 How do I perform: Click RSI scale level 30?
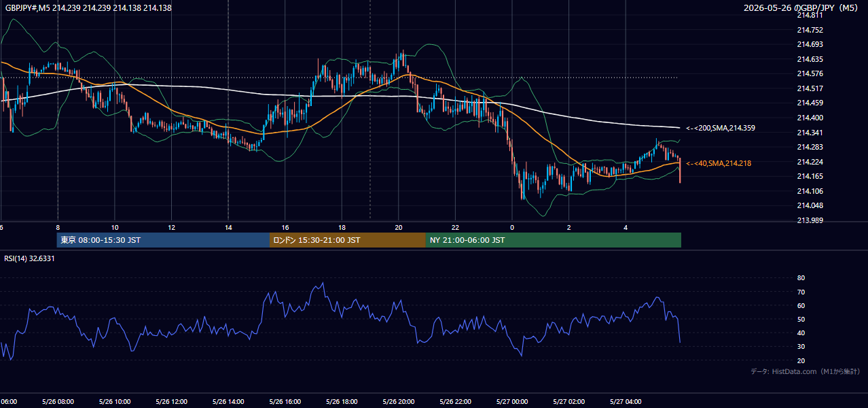click(801, 347)
